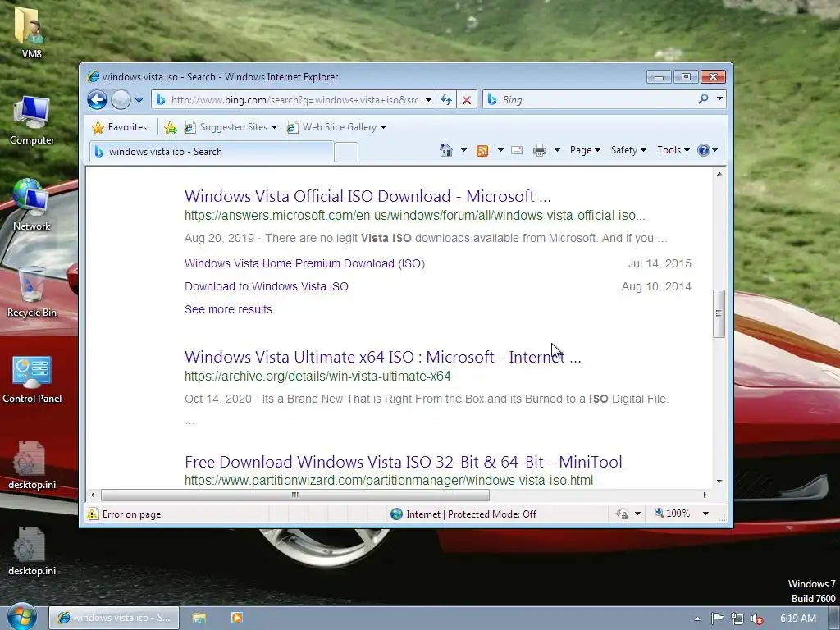
Task: Click the horizontal scrollbar right arrow
Action: click(705, 495)
